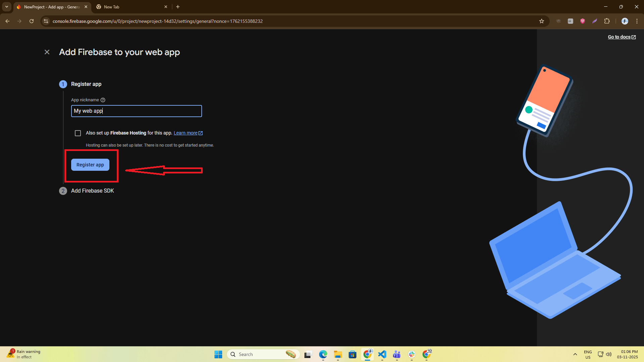The height and width of the screenshot is (362, 644).
Task: View site information icon in address bar
Action: click(x=46, y=21)
